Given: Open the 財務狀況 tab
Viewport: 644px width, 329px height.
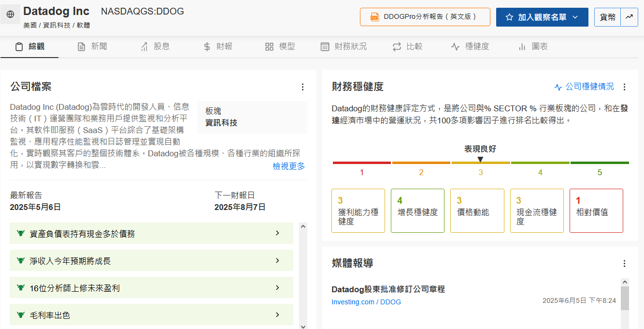Looking at the screenshot, I should [x=343, y=46].
